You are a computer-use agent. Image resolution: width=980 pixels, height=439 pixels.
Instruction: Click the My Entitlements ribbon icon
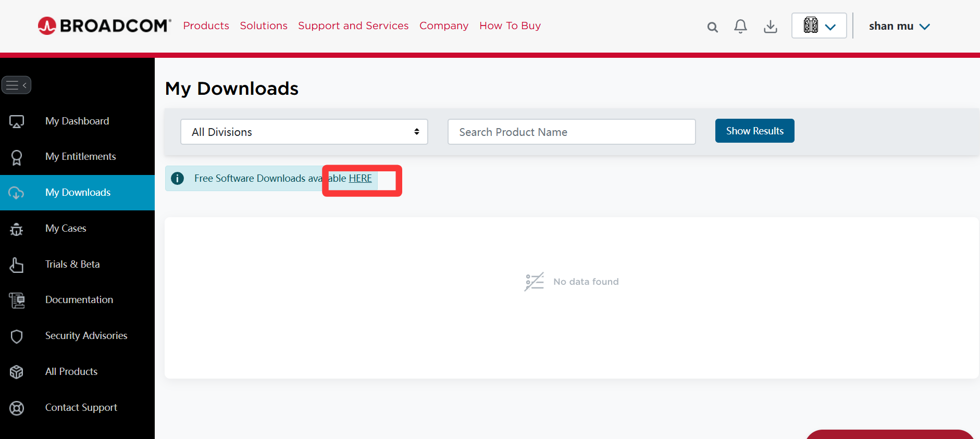click(17, 157)
